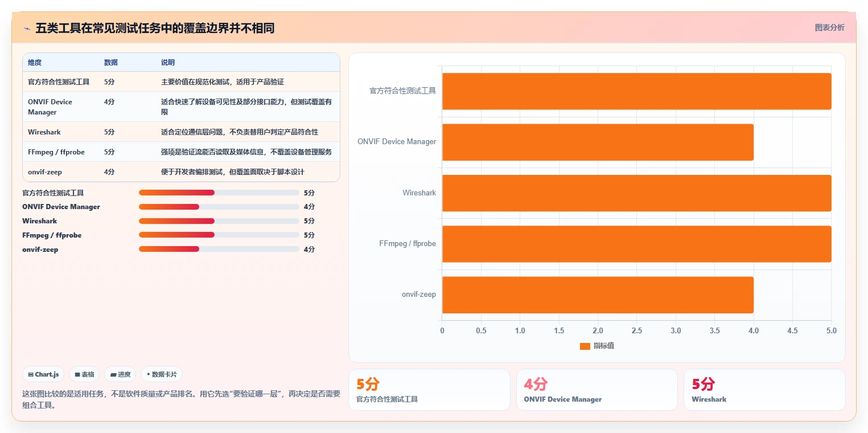Click the 官方符合性测试工具 chart bar
The image size is (868, 433).
point(636,91)
